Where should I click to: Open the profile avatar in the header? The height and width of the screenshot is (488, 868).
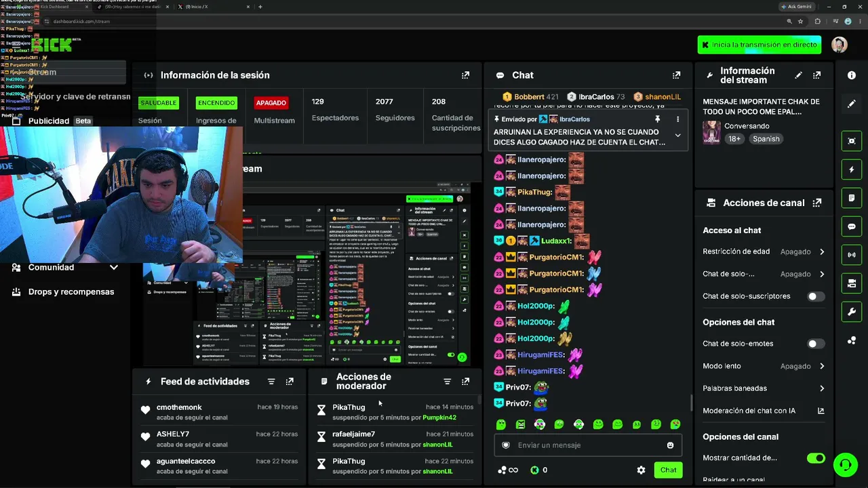point(840,45)
